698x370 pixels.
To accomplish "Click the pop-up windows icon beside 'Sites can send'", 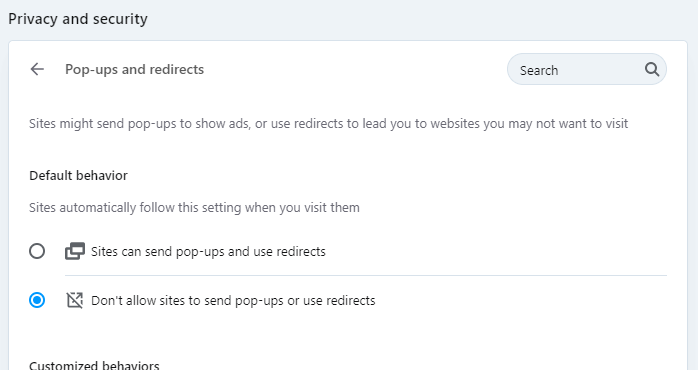I will [75, 251].
